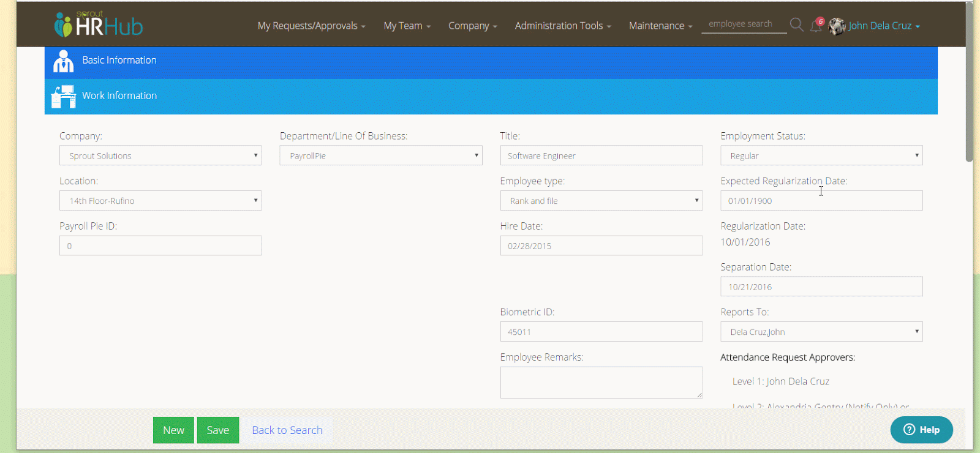The height and width of the screenshot is (453, 980).
Task: Open the Company dropdown (Sprout Solutions)
Action: (160, 155)
